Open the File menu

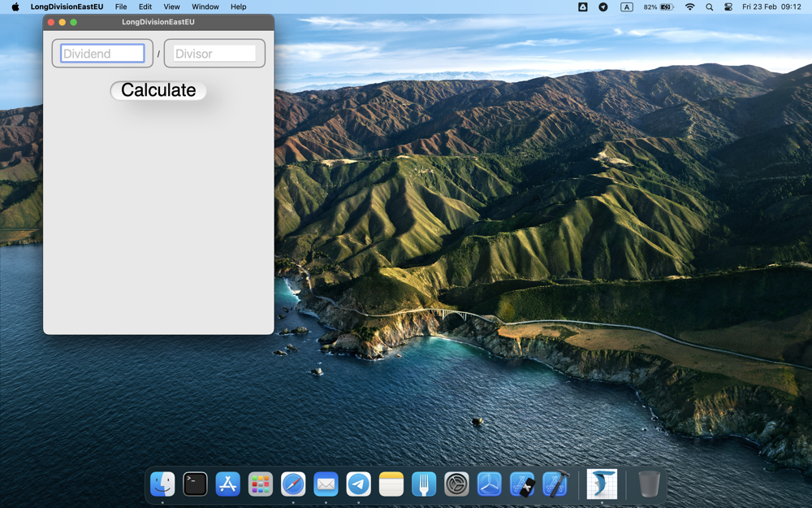click(121, 7)
